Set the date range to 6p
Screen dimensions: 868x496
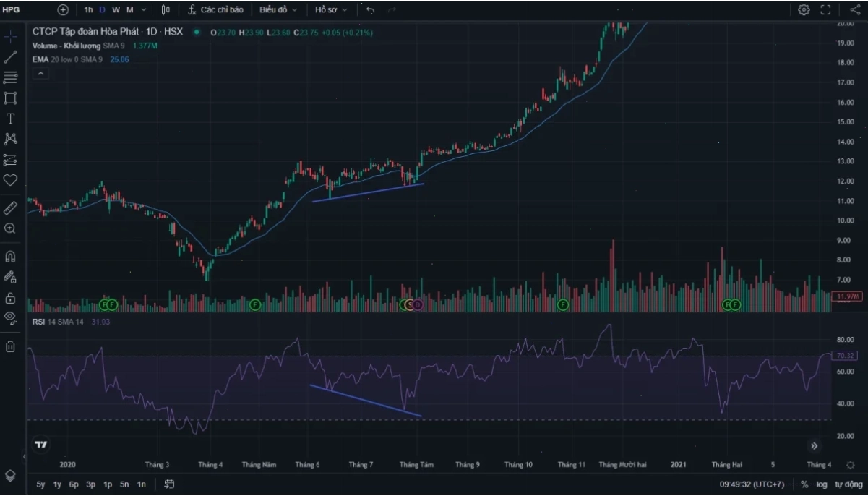pos(74,484)
